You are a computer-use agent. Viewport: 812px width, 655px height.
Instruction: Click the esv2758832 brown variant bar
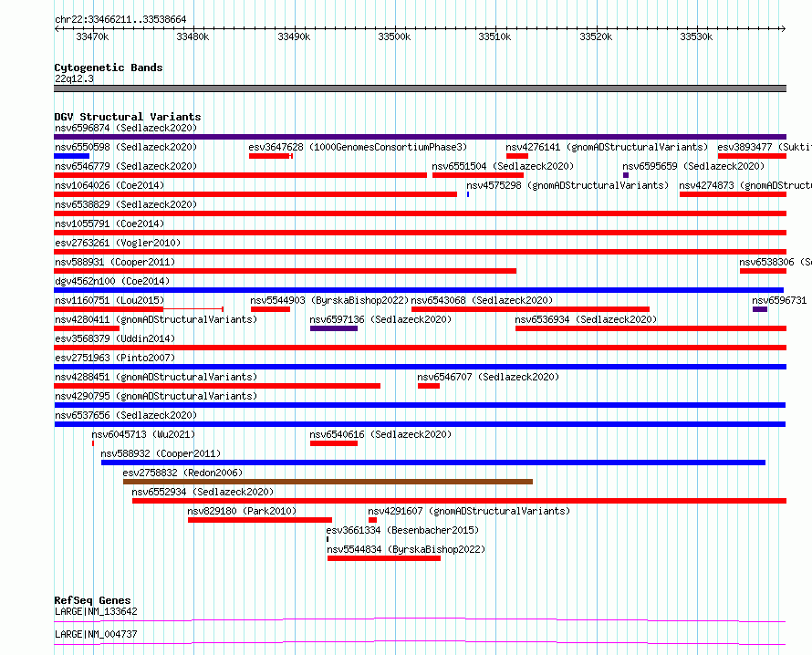tap(328, 482)
